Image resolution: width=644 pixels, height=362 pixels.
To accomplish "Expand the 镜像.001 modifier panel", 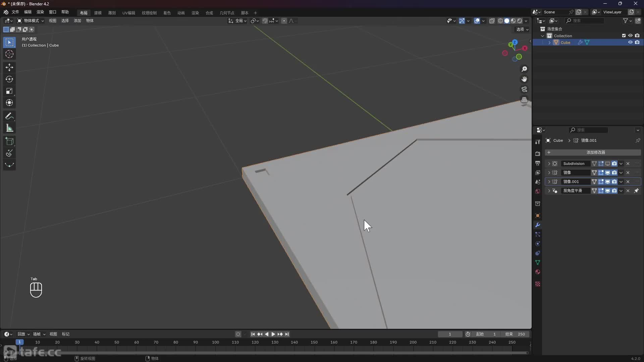I will (x=549, y=182).
